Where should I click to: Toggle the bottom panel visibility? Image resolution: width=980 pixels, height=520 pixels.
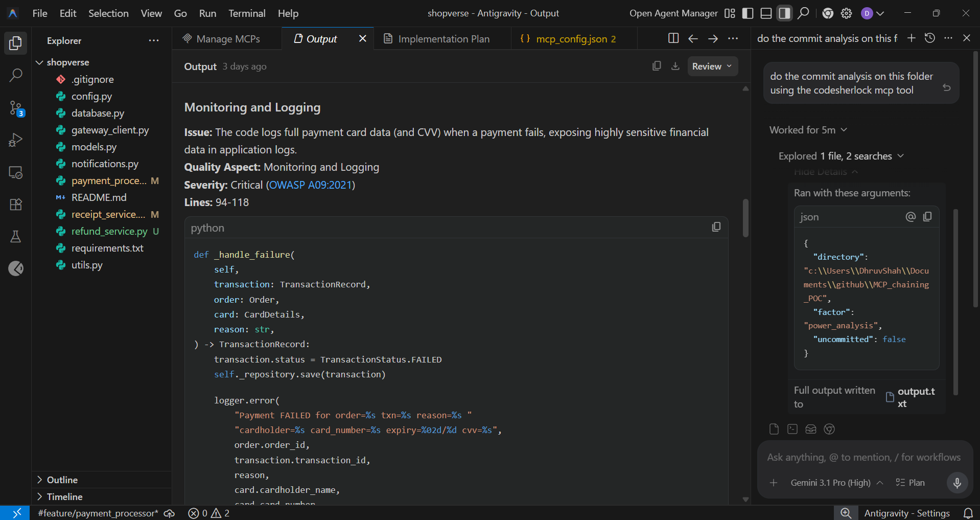pyautogui.click(x=766, y=13)
